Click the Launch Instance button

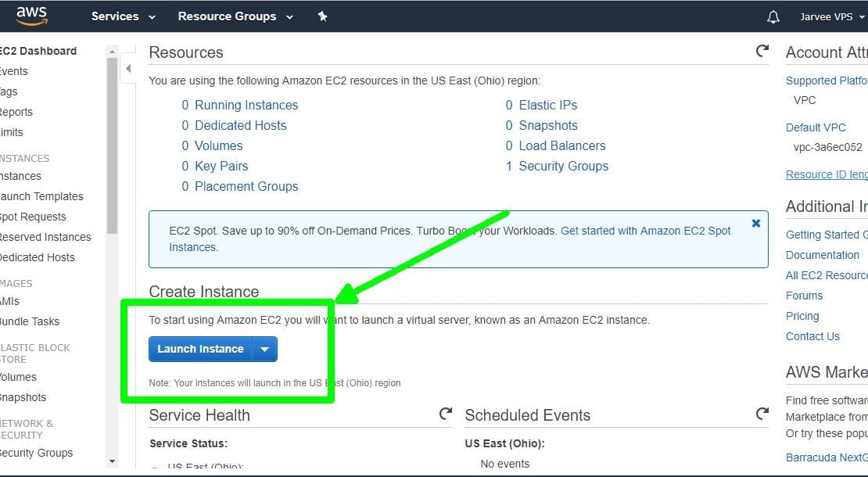point(200,350)
